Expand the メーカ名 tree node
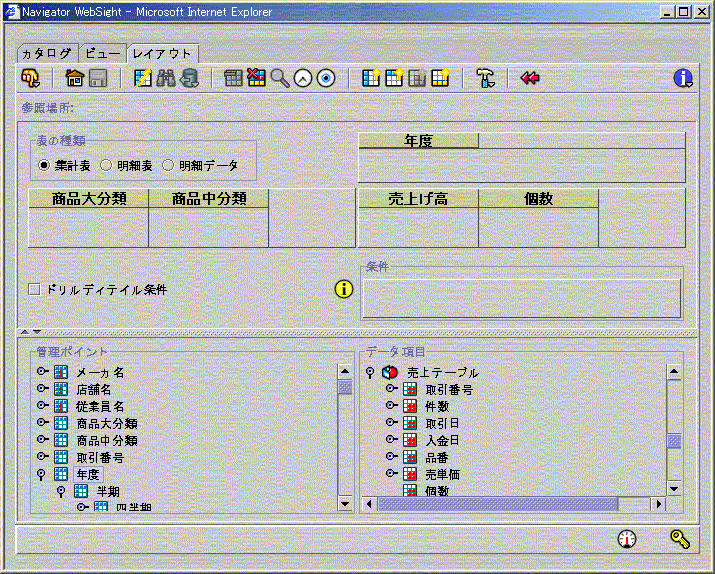The height and width of the screenshot is (574, 715). click(42, 372)
